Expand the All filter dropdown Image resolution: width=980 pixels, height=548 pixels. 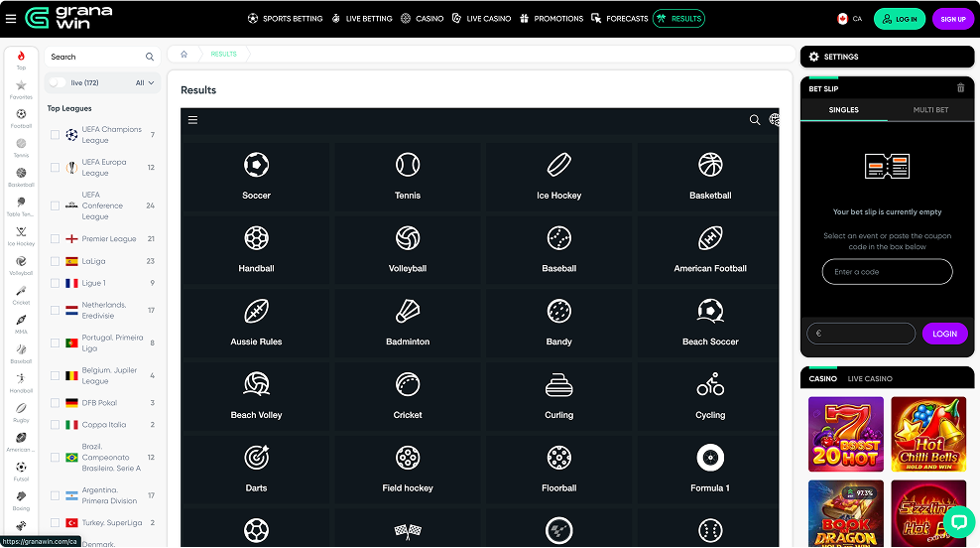point(145,82)
